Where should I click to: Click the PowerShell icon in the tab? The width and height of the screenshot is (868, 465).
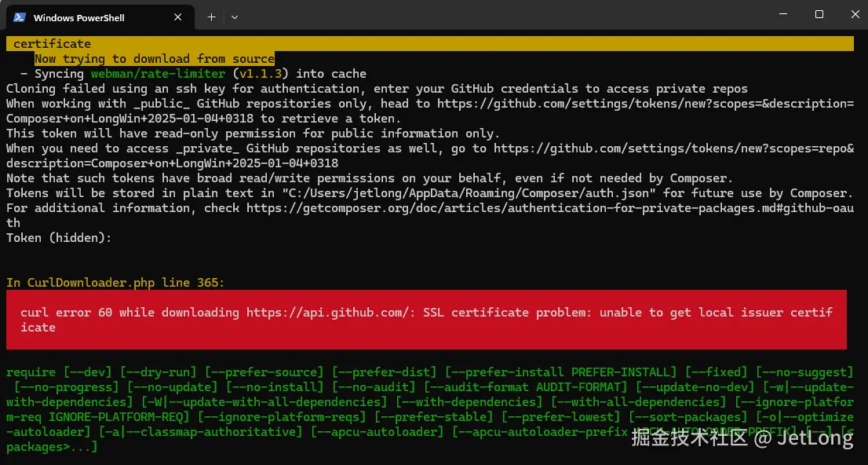[x=20, y=17]
